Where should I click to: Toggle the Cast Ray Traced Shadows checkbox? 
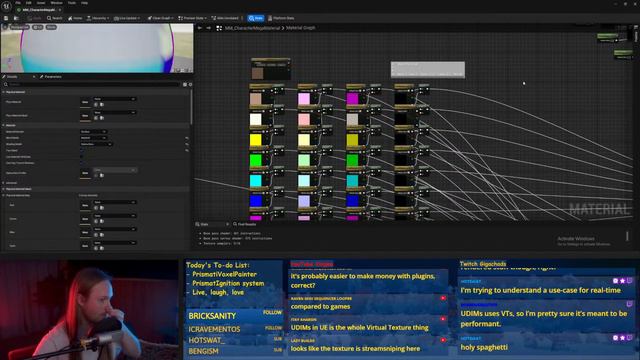coord(82,163)
